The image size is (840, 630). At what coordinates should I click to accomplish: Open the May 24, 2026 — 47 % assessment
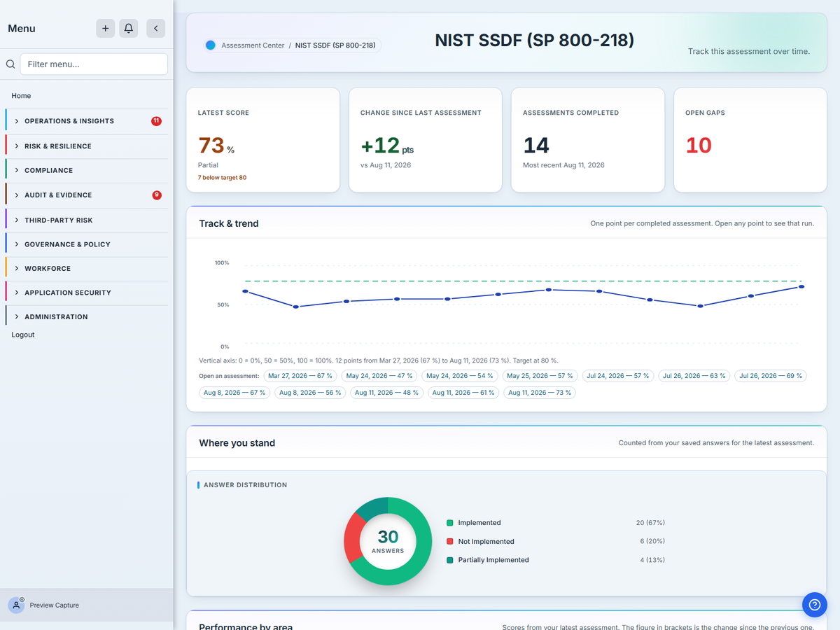tap(380, 376)
